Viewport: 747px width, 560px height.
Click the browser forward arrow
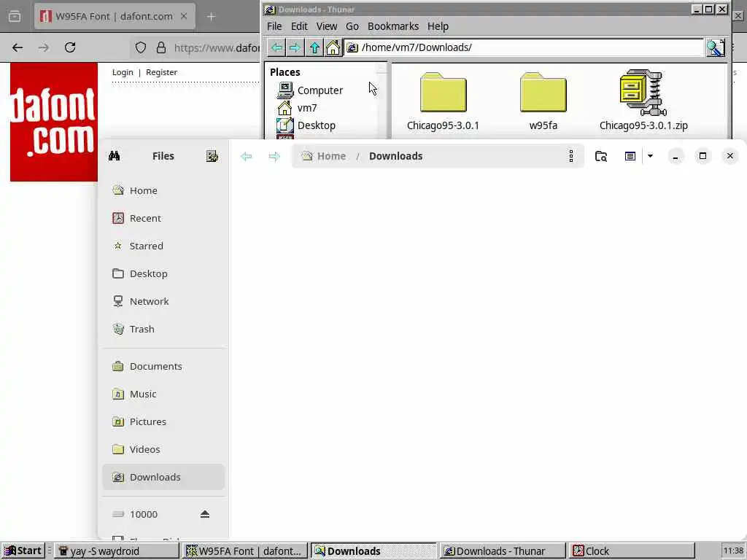click(44, 47)
